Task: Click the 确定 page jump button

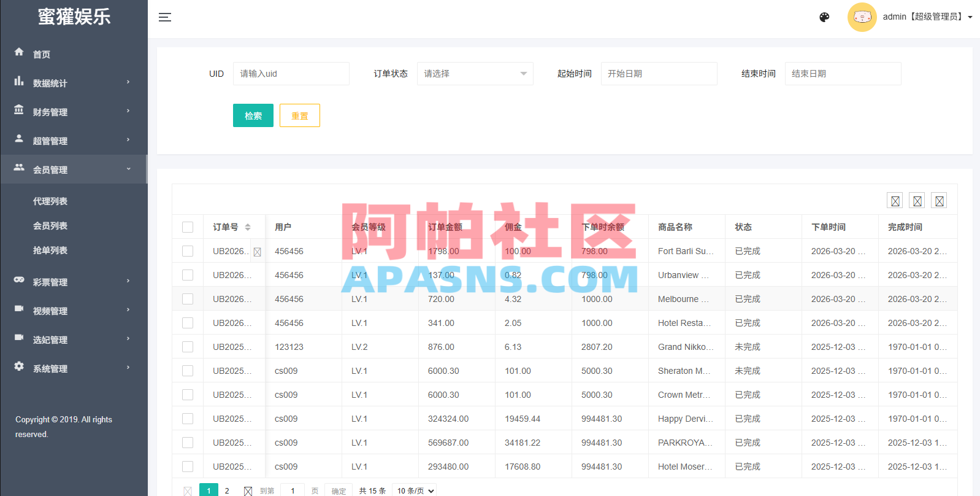Action: pos(339,490)
